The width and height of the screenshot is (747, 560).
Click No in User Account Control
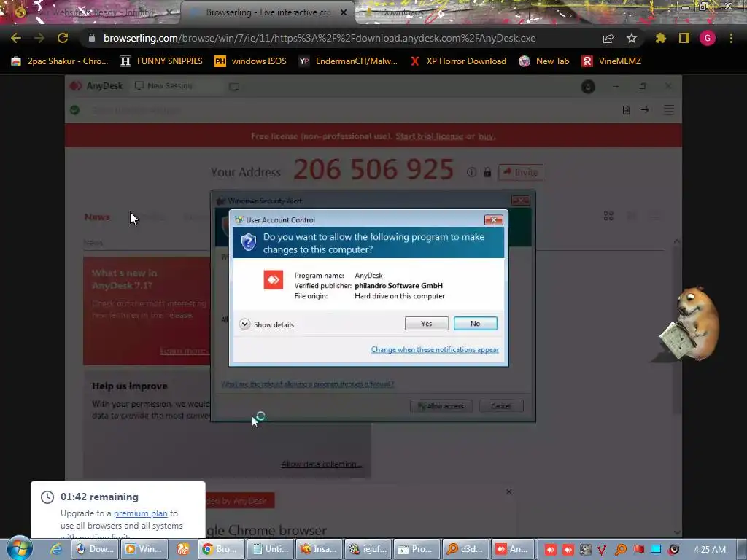tap(476, 323)
